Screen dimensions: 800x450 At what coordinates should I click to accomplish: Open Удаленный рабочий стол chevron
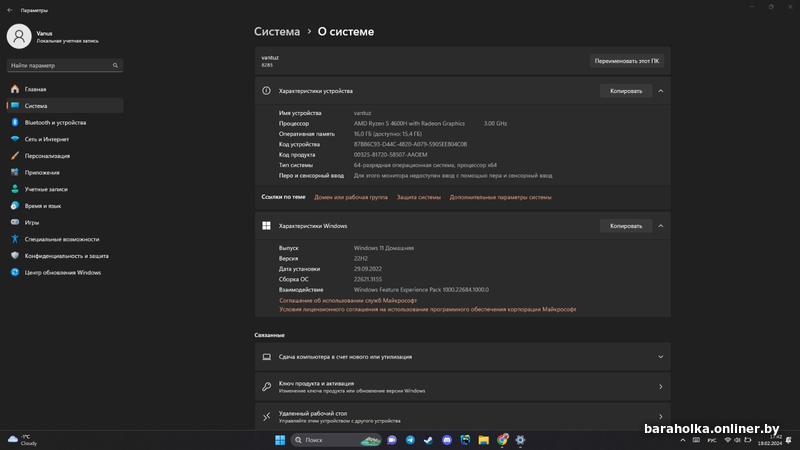(661, 417)
